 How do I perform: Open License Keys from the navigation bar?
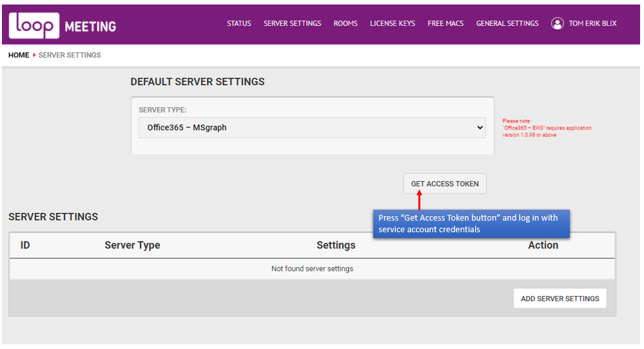tap(392, 24)
